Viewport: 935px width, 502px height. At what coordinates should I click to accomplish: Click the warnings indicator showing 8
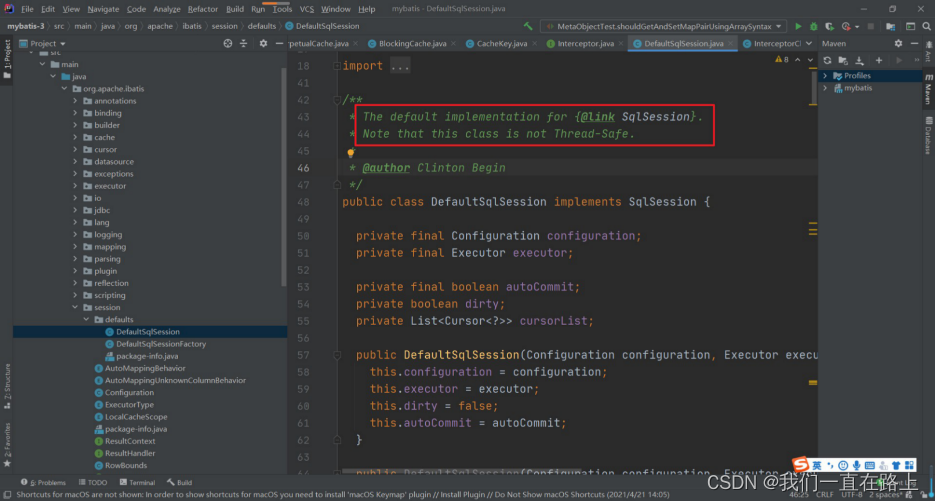click(x=782, y=60)
